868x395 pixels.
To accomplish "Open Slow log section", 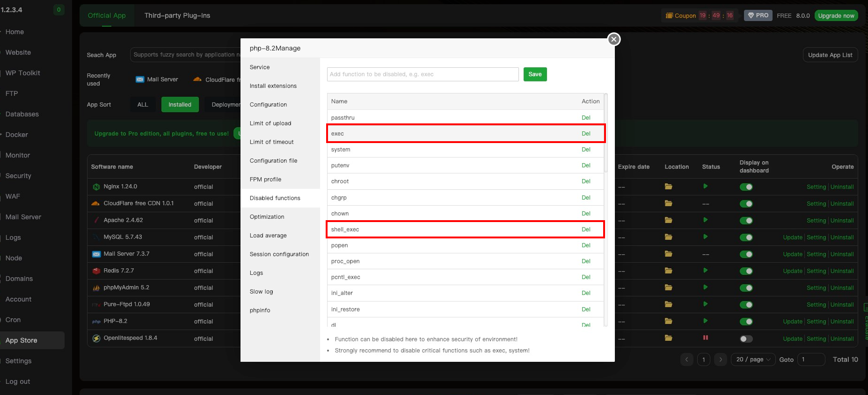I will (261, 292).
